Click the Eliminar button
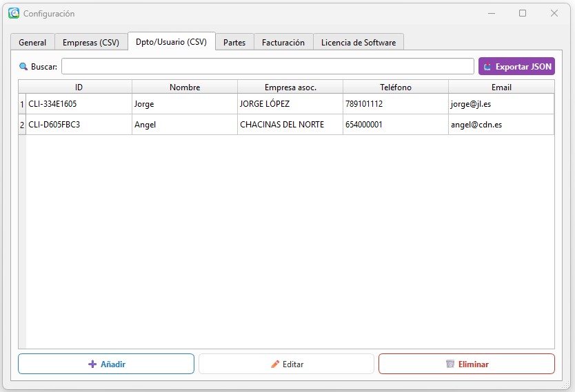Image resolution: width=575 pixels, height=392 pixels. tap(467, 364)
